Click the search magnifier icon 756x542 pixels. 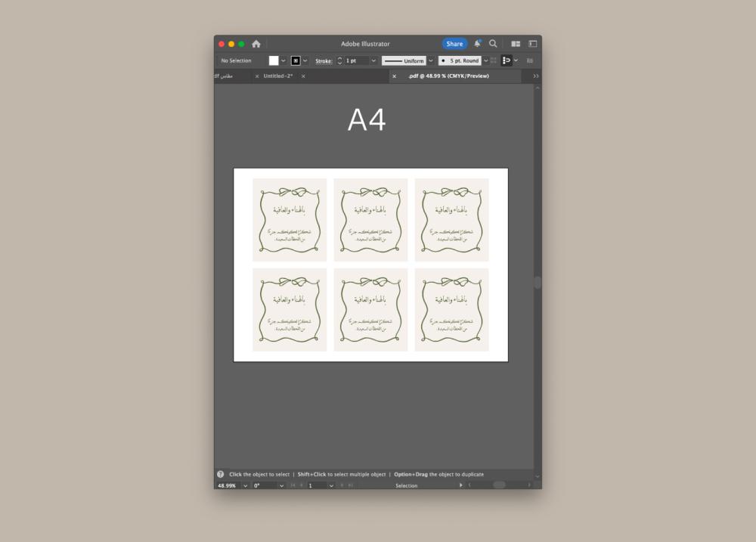coord(493,44)
